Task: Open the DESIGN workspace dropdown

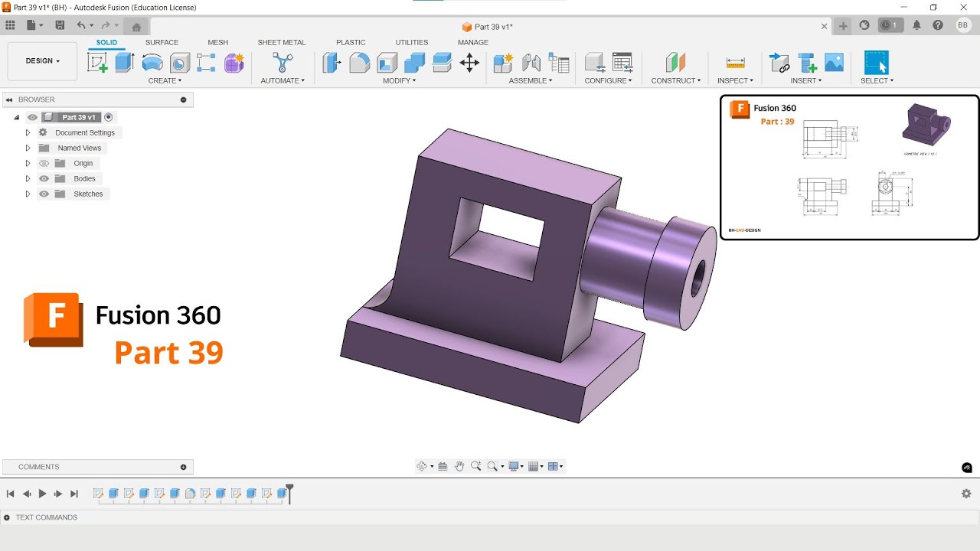Action: tap(42, 61)
